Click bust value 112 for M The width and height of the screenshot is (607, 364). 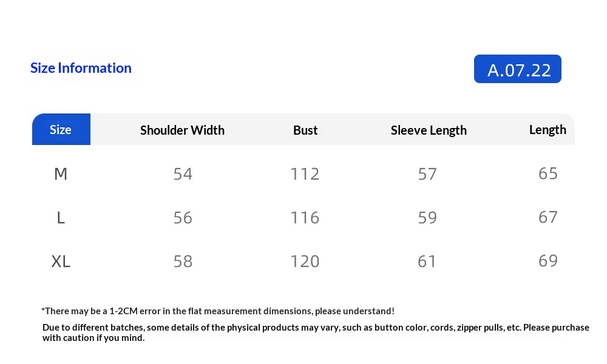click(x=305, y=174)
